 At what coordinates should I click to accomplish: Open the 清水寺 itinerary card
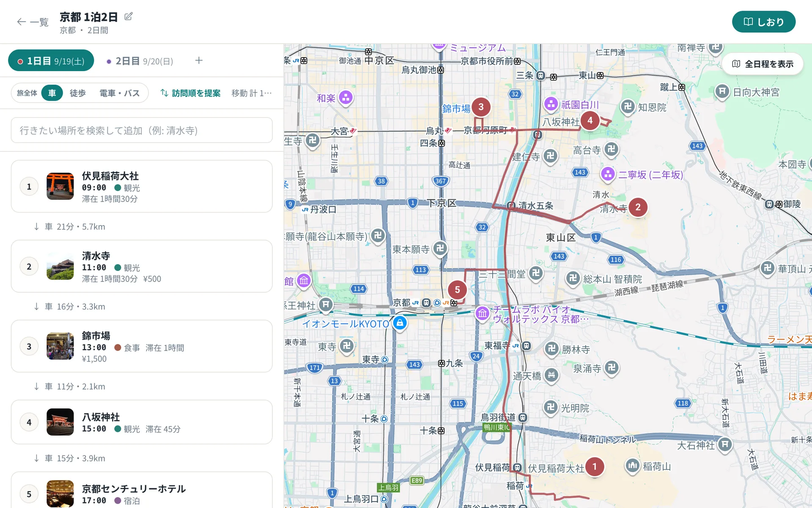(142, 266)
